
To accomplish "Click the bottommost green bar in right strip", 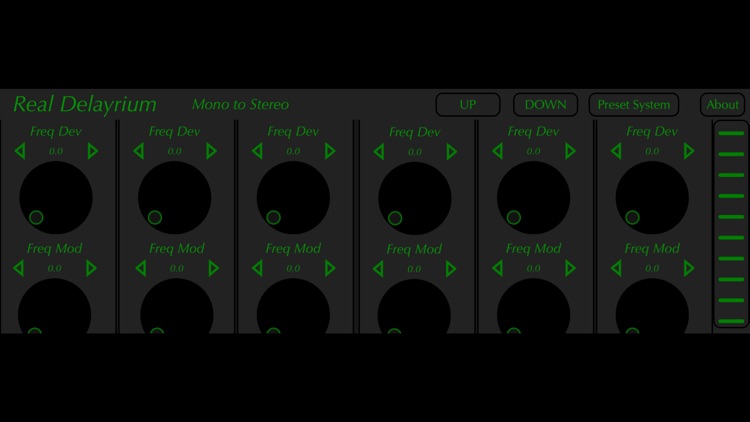I will click(x=731, y=321).
